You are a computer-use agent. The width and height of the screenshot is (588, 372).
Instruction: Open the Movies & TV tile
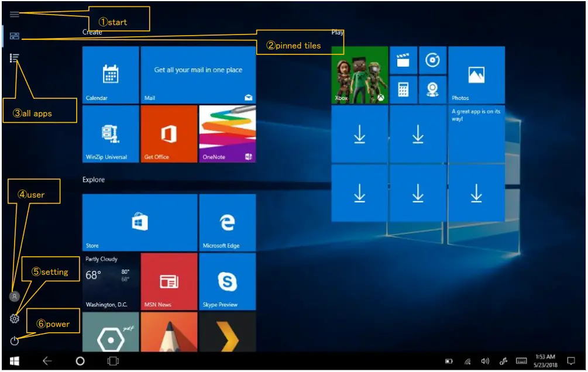click(403, 60)
